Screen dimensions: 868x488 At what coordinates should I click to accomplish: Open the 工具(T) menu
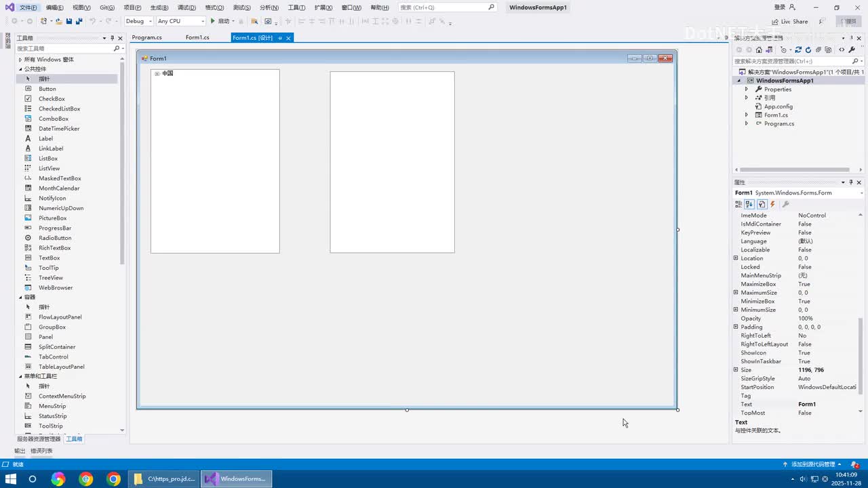pos(296,7)
